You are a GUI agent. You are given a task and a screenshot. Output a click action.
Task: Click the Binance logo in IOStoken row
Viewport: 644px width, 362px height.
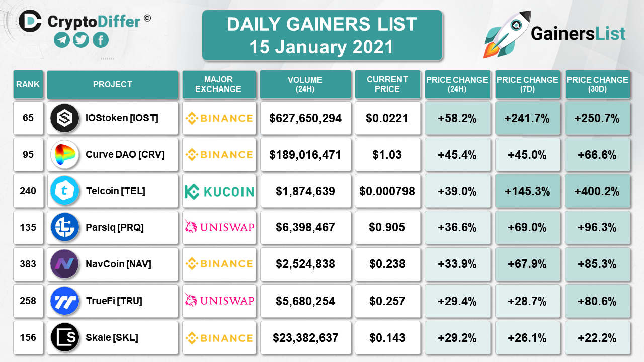click(219, 118)
